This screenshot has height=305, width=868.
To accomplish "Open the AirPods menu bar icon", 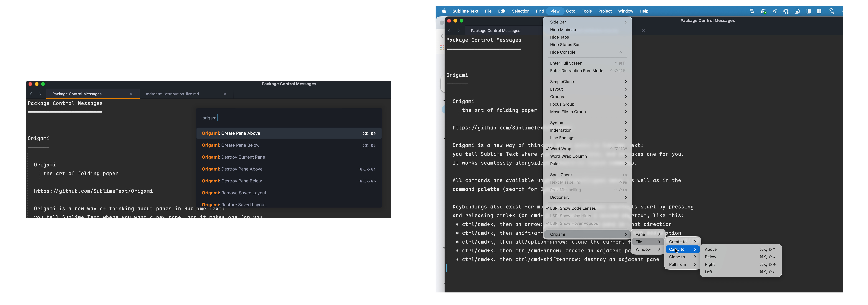I will (x=832, y=11).
